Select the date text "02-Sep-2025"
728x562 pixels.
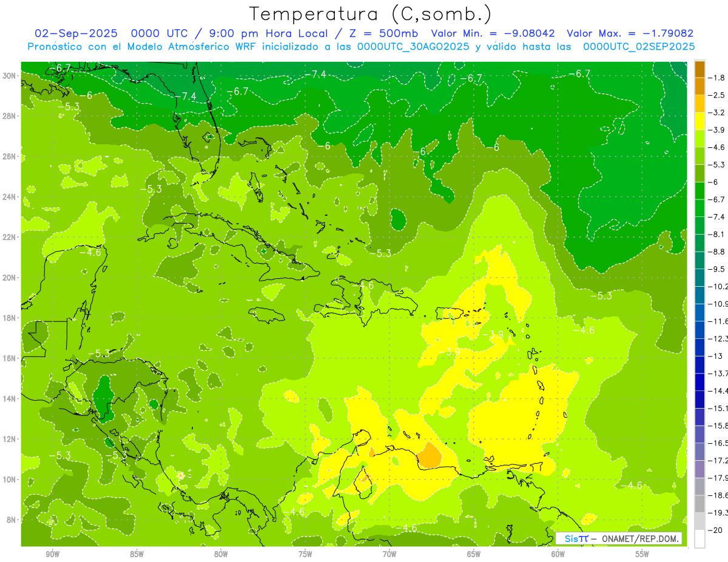tap(75, 33)
